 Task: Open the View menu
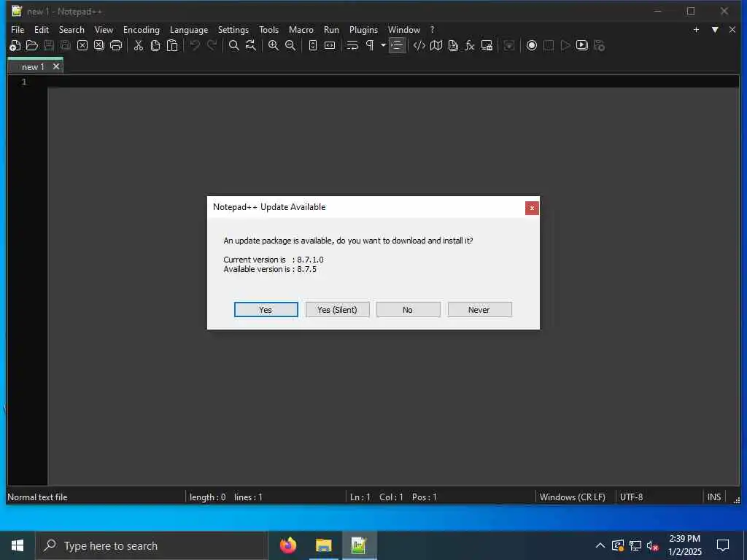104,29
